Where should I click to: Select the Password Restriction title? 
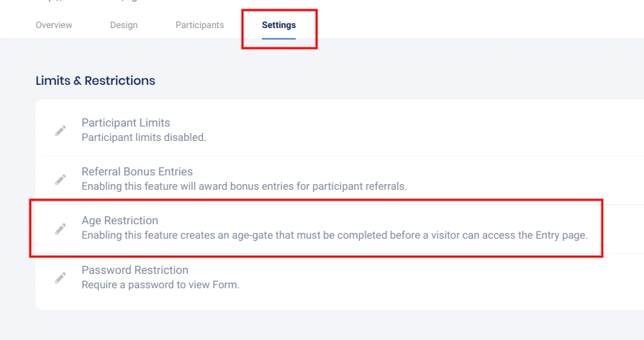(x=135, y=270)
